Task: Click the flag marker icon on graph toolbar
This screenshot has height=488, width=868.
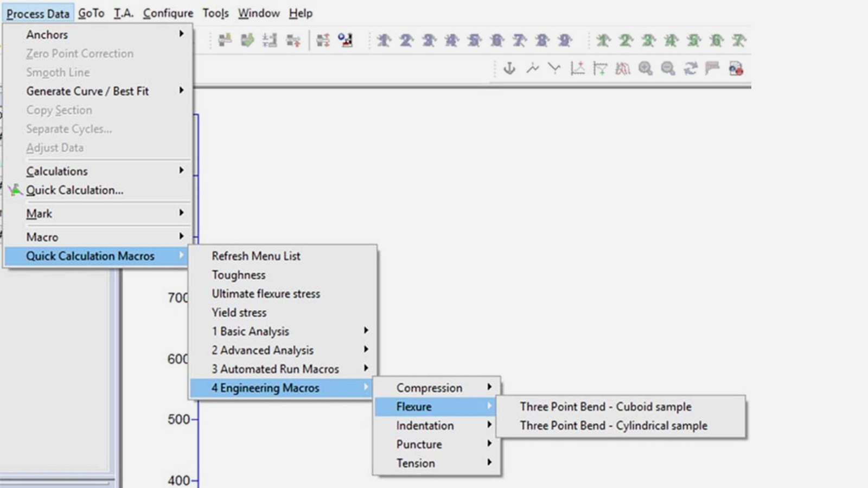Action: point(712,68)
